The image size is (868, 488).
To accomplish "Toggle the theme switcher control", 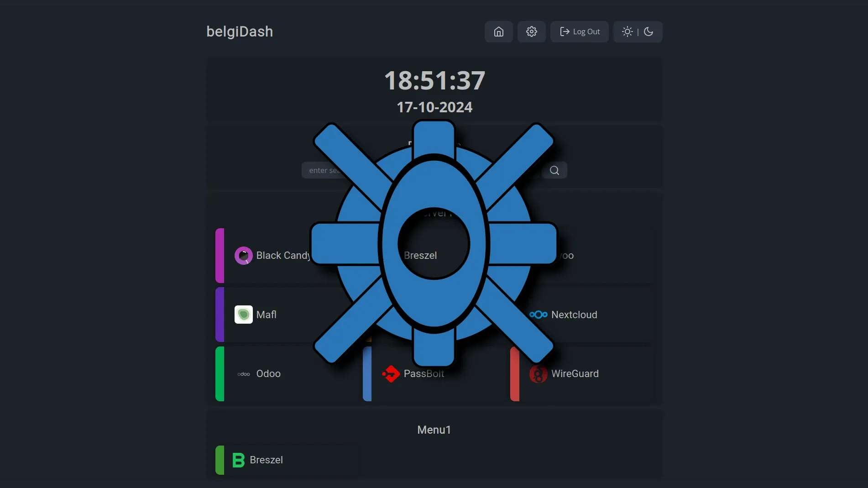I will point(638,31).
